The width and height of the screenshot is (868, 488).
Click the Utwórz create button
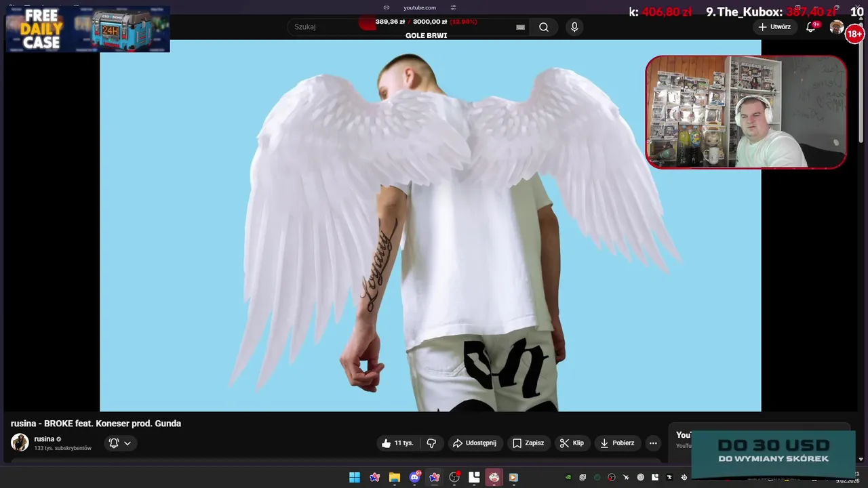click(774, 27)
